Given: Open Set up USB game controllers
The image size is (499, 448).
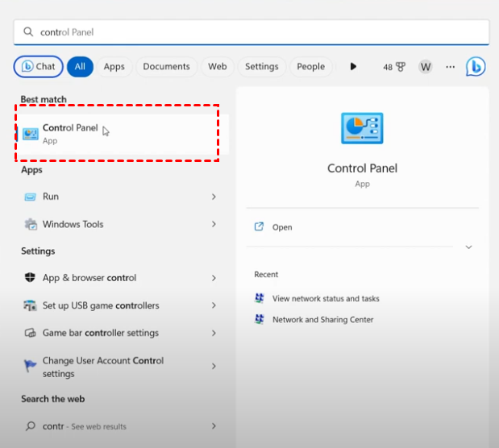Looking at the screenshot, I should pyautogui.click(x=123, y=305).
